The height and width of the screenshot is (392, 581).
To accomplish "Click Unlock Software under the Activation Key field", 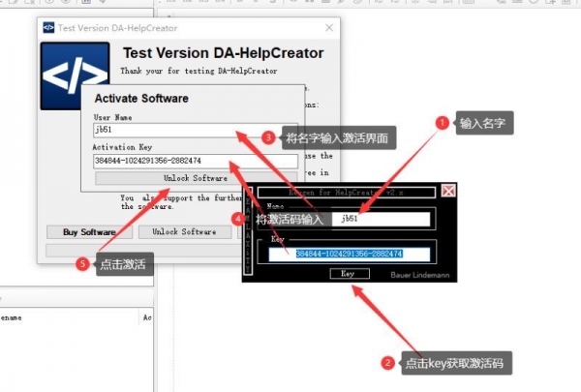I will coord(196,178).
